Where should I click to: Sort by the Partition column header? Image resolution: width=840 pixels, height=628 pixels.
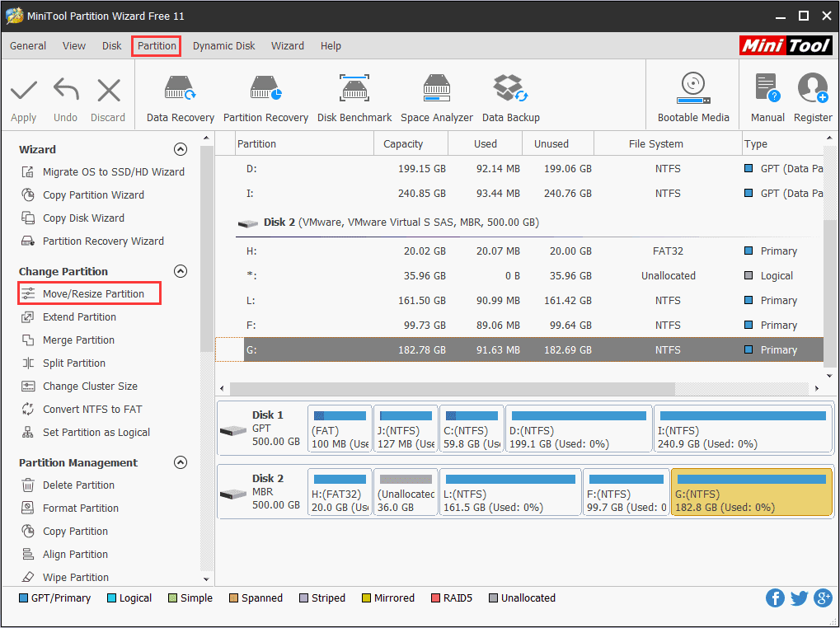[304, 144]
